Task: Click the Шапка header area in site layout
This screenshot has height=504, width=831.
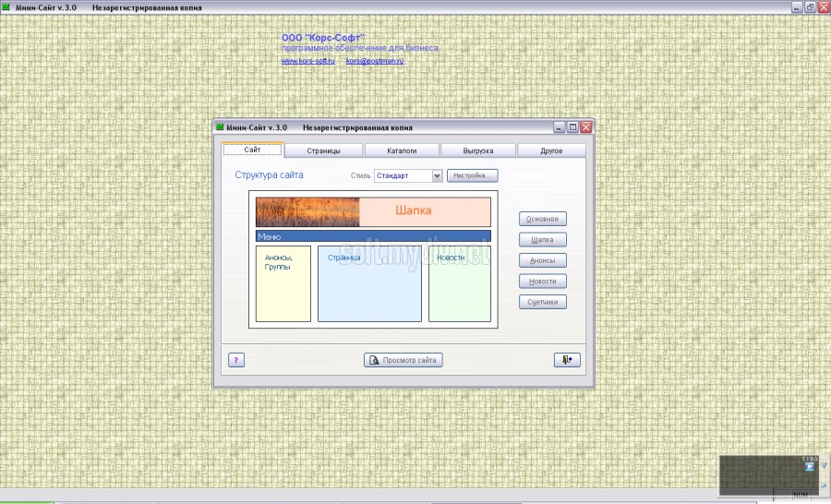Action: tap(414, 211)
